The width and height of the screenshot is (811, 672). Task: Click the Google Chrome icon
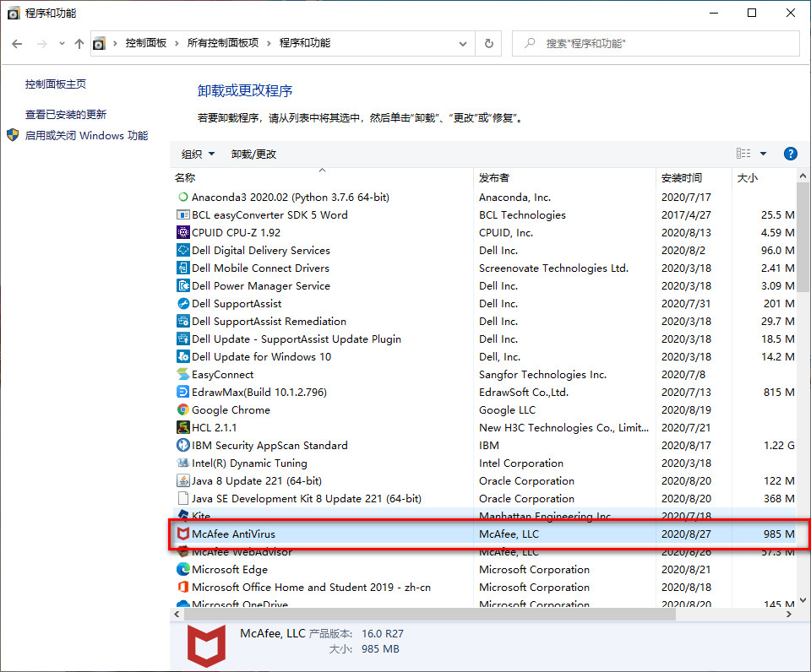(182, 410)
